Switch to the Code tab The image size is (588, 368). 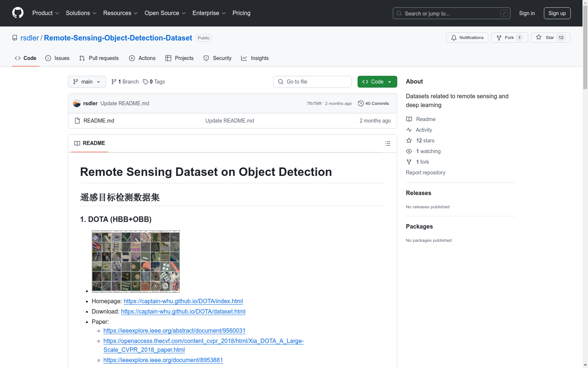[26, 58]
